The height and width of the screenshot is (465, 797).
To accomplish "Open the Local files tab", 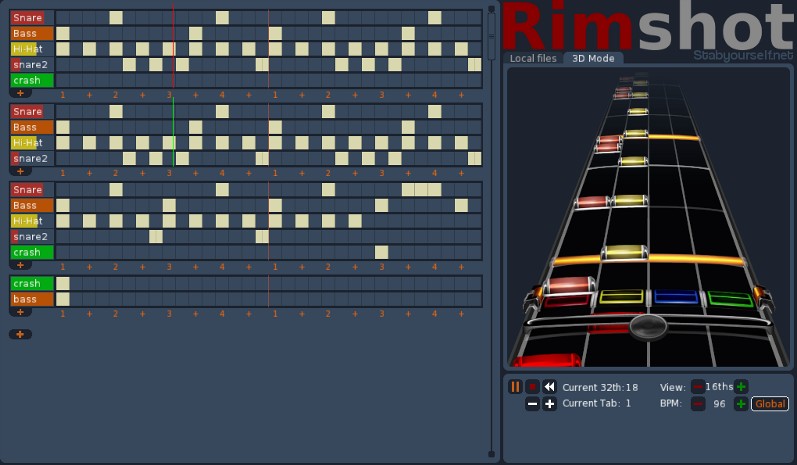I will point(533,58).
